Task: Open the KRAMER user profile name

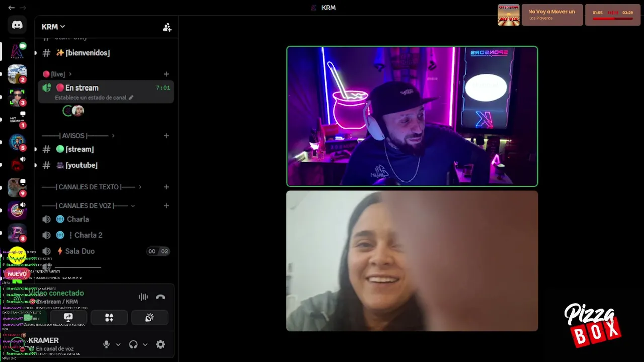Action: [44, 341]
